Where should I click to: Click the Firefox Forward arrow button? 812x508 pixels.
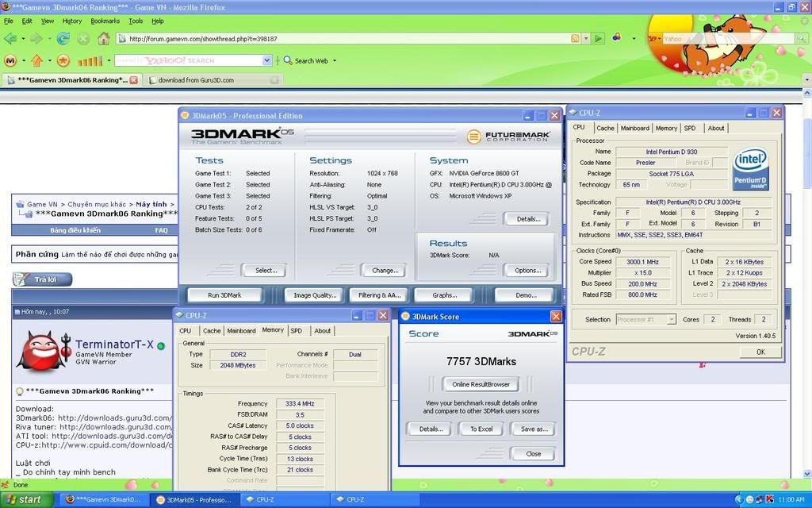[x=36, y=38]
